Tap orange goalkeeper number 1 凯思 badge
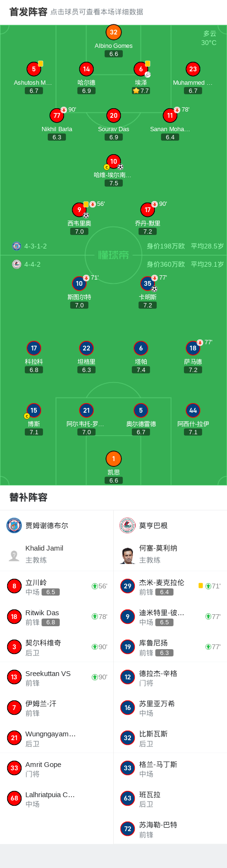 [113, 459]
